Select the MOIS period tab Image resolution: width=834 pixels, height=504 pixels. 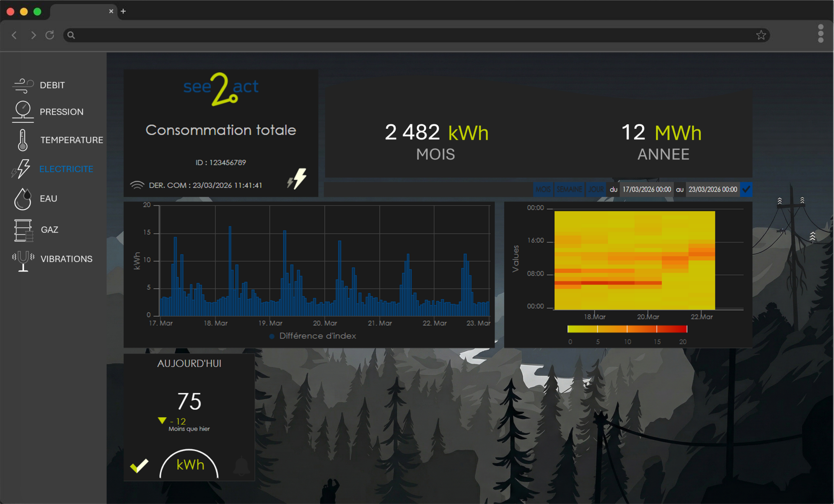543,189
